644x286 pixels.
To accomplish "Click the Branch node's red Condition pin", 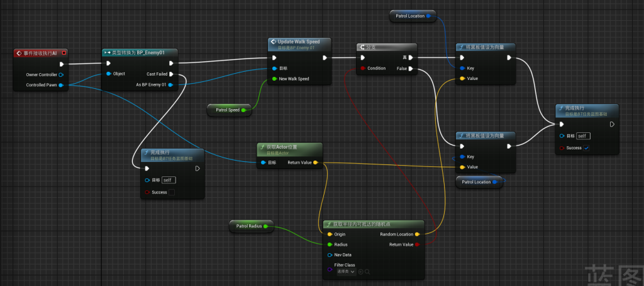I will [362, 68].
